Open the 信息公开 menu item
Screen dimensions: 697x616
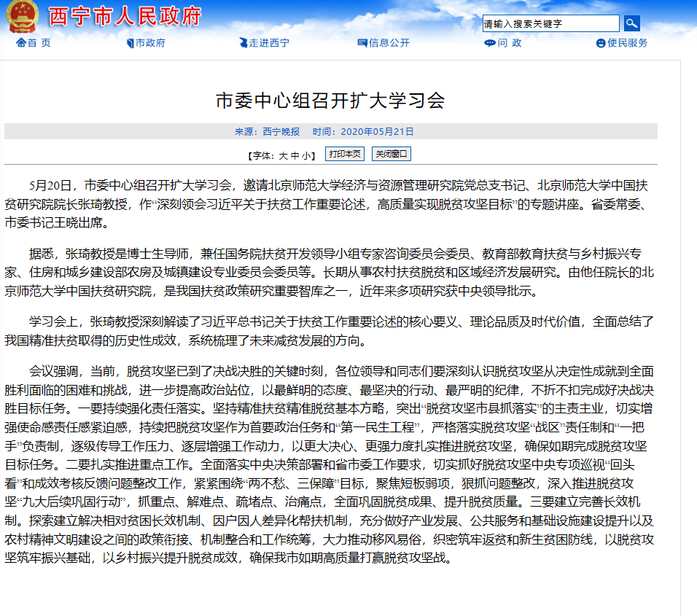(389, 43)
